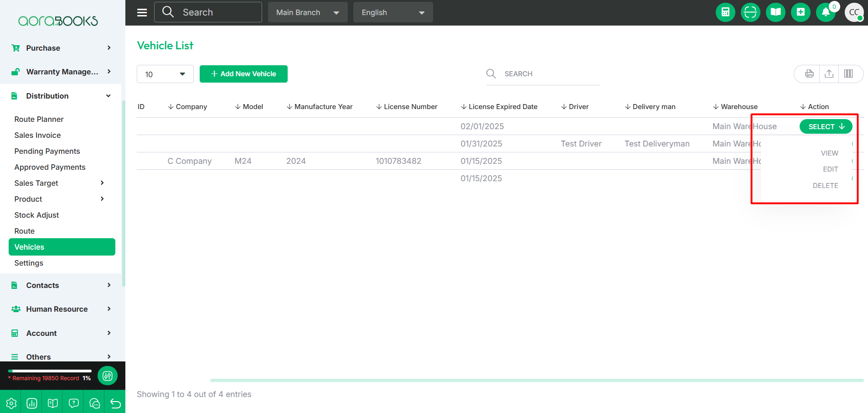Viewport: 868px width, 413px height.
Task: Click the magnifier icon beside table search
Action: tap(491, 73)
